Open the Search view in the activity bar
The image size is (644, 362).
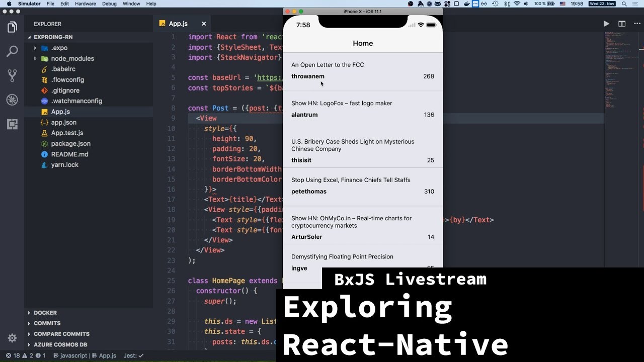point(12,51)
